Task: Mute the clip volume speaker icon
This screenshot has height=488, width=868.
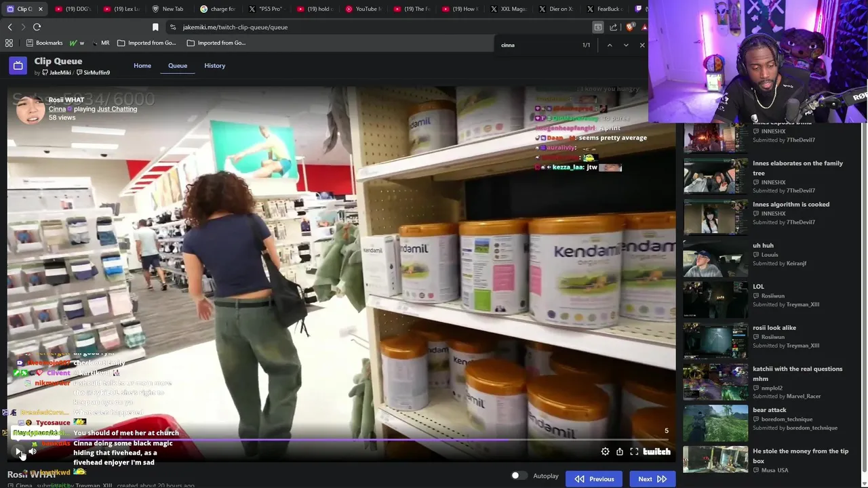Action: tap(33, 451)
